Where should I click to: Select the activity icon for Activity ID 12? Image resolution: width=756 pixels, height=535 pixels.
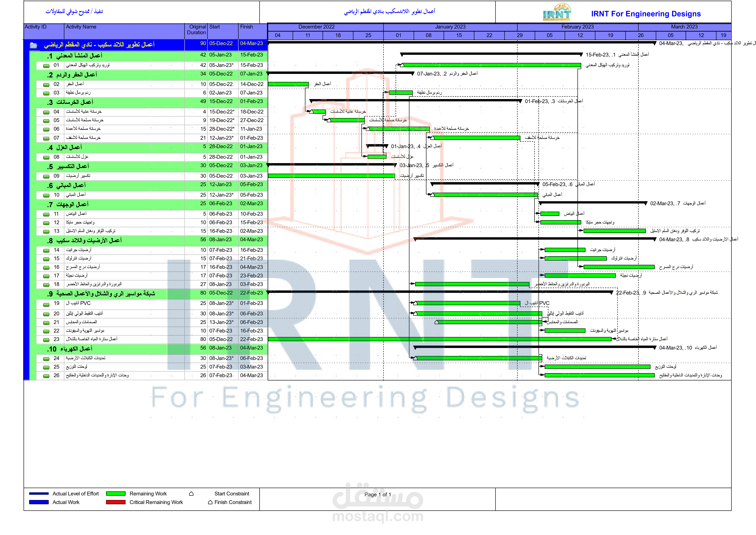[46, 223]
